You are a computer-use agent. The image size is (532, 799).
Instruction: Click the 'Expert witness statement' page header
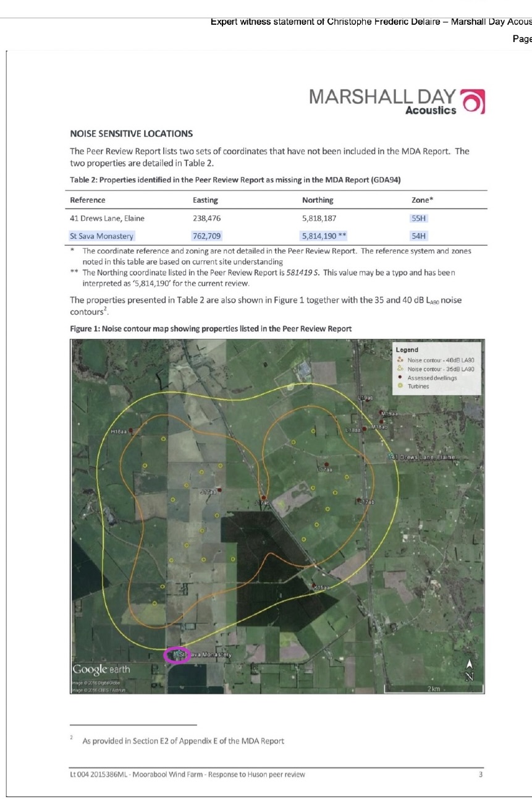(371, 22)
